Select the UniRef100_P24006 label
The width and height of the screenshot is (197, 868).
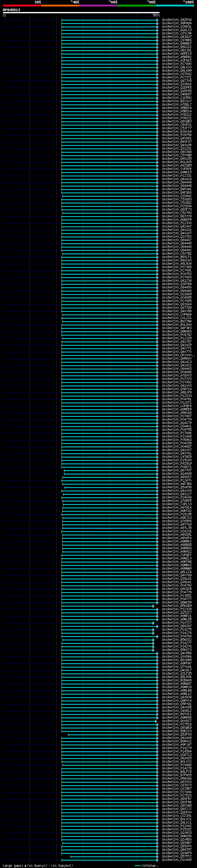[x=176, y=497]
